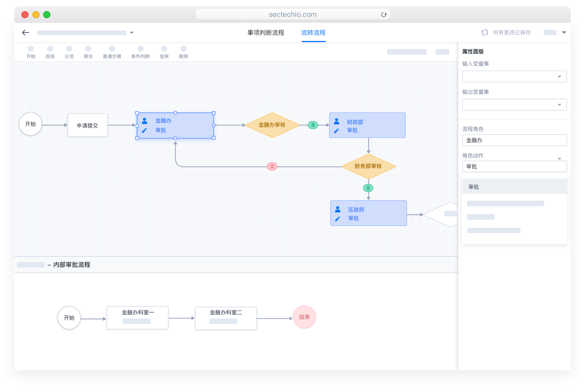
Task: Pick the 条件判断 condition tool
Action: pyautogui.click(x=141, y=52)
